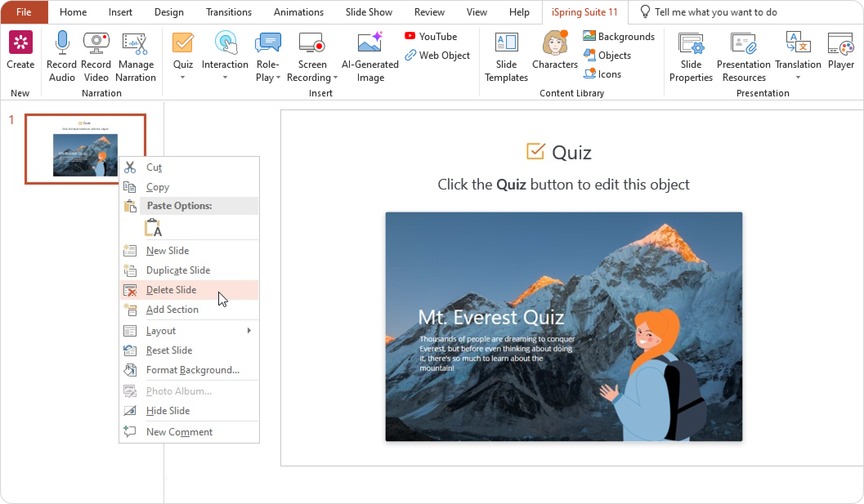Select Duplicate Slide in context menu

(178, 270)
